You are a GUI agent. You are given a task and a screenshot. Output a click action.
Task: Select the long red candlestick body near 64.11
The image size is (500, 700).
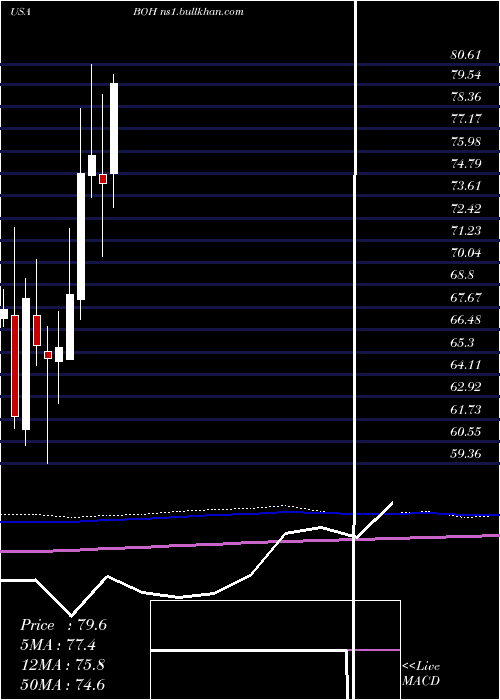(15, 366)
